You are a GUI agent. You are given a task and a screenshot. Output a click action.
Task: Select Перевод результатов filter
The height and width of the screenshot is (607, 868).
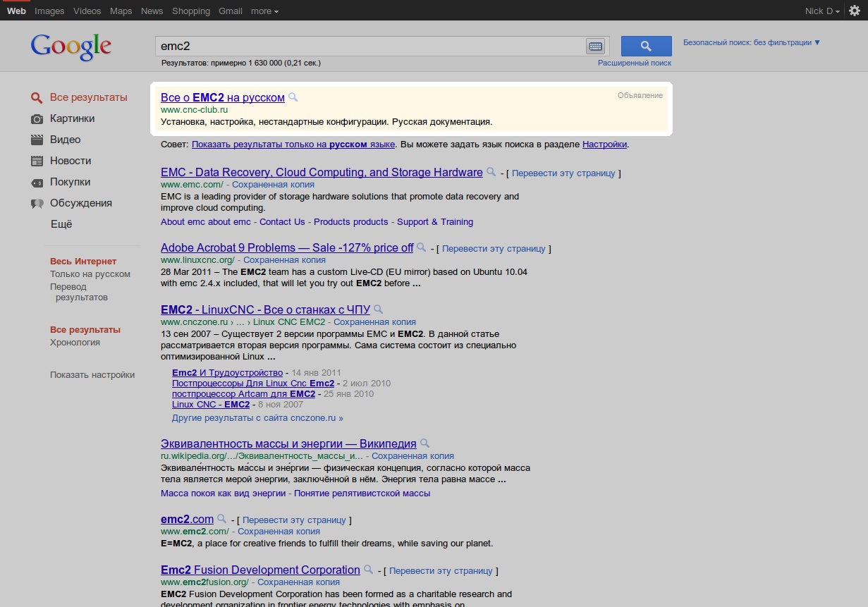79,292
